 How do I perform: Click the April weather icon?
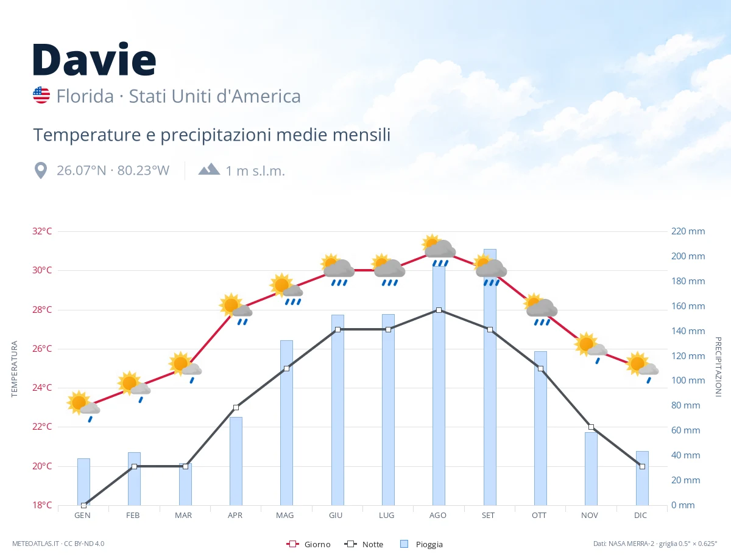236,308
